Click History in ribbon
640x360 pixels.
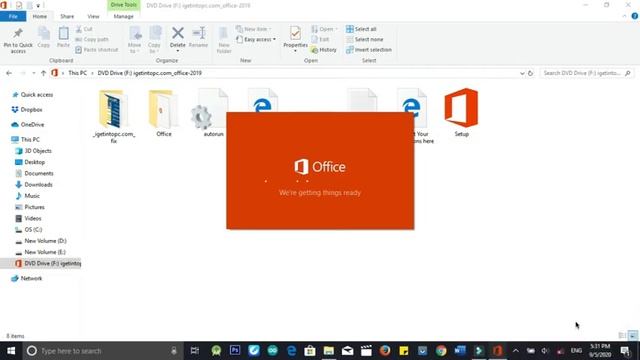pyautogui.click(x=324, y=50)
